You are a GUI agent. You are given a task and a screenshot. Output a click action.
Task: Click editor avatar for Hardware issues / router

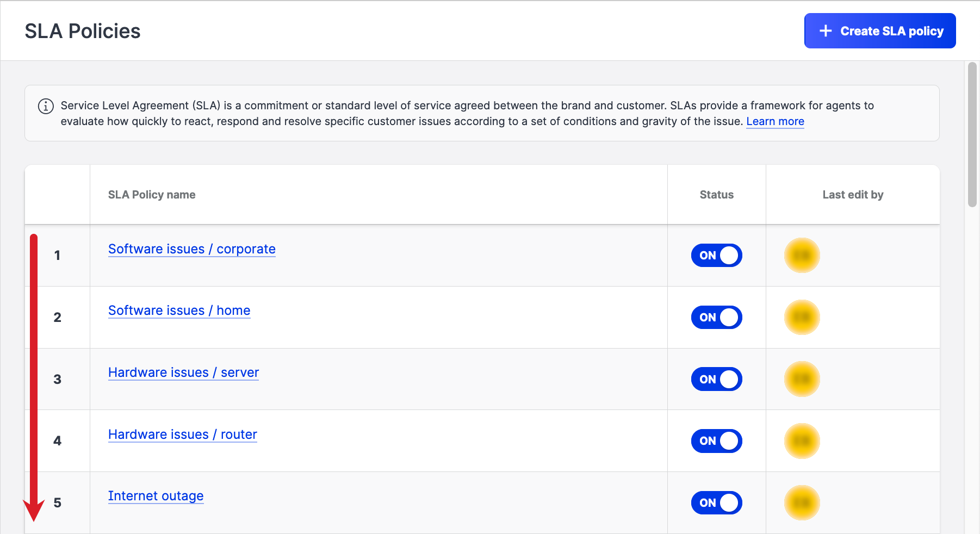point(802,441)
